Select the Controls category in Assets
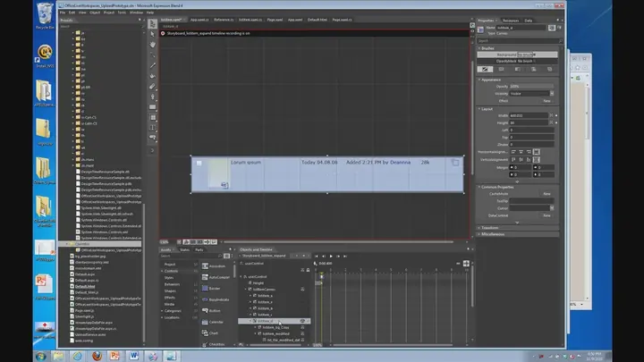The width and height of the screenshot is (644, 362). [x=171, y=272]
